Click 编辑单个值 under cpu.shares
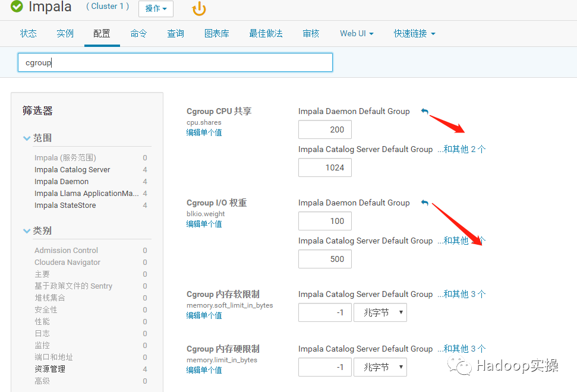 [x=204, y=132]
